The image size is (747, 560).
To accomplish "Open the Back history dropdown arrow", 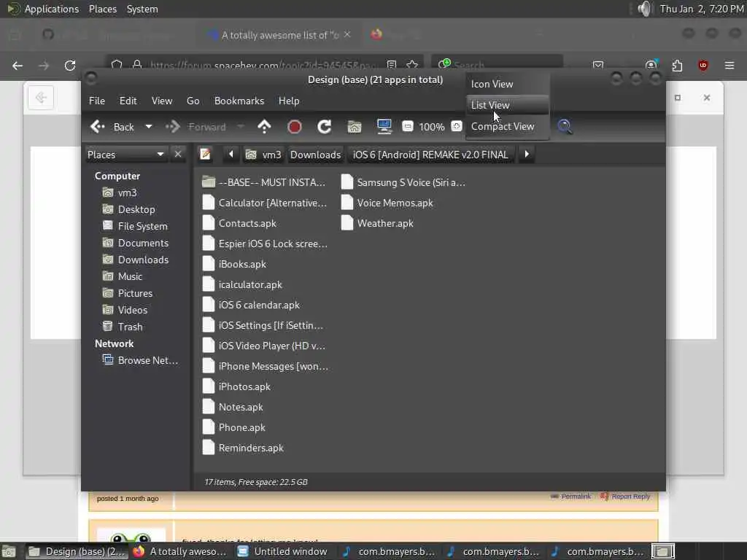I will click(x=149, y=127).
